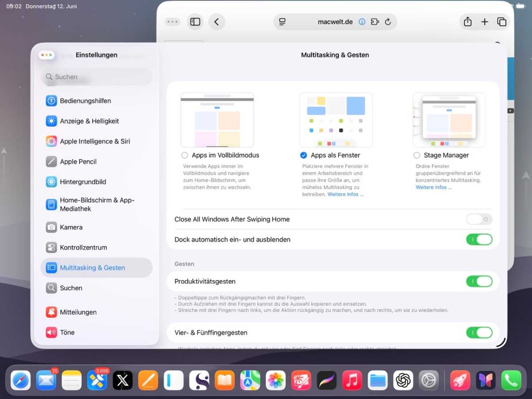The width and height of the screenshot is (532, 399).
Task: Open Weitere Infos under Apps als Fenster
Action: tap(345, 194)
